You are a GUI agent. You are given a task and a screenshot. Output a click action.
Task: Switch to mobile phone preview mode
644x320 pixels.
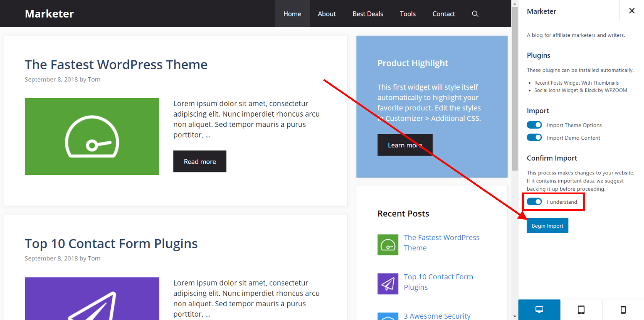point(623,310)
